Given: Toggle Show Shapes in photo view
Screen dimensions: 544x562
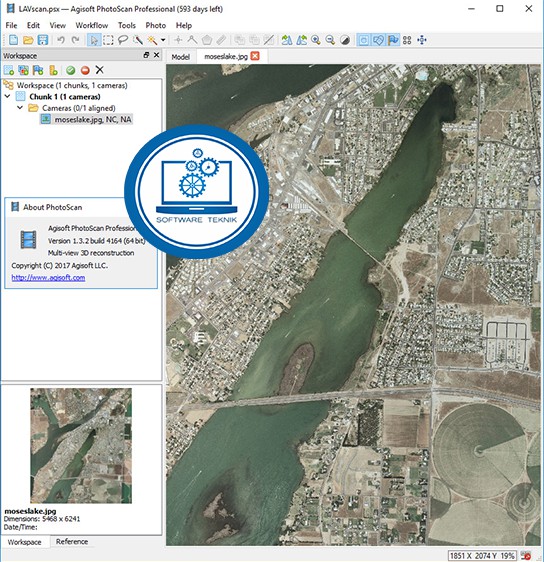Looking at the screenshot, I should 378,40.
